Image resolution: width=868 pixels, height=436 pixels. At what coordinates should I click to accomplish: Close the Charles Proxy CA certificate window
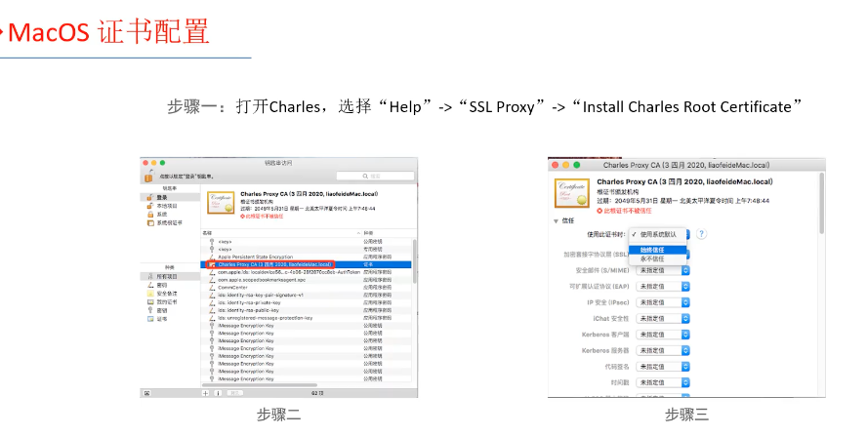coord(556,165)
